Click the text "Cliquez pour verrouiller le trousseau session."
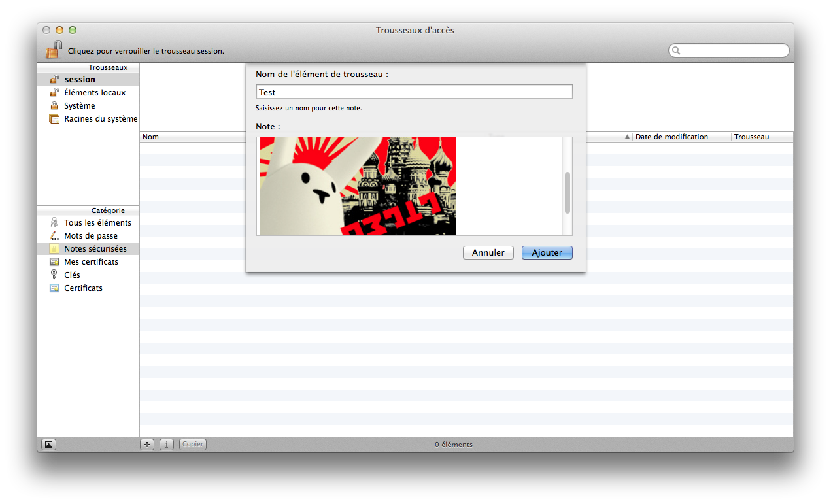 pos(146,51)
